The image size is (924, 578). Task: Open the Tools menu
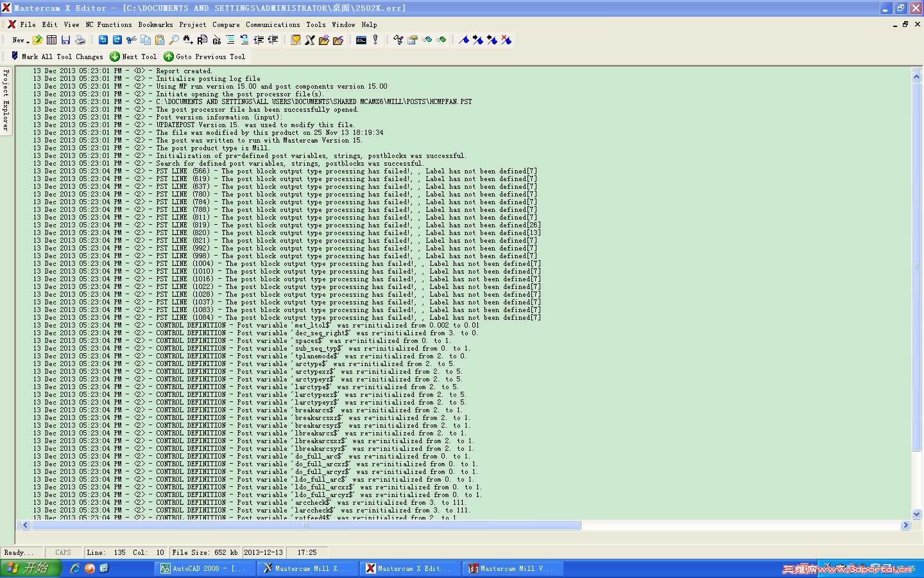pos(316,24)
